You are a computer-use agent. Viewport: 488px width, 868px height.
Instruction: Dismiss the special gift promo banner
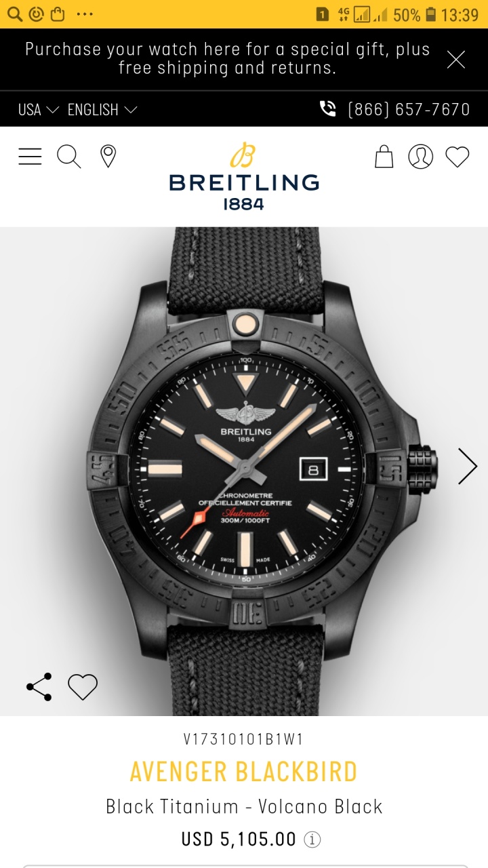pos(456,60)
